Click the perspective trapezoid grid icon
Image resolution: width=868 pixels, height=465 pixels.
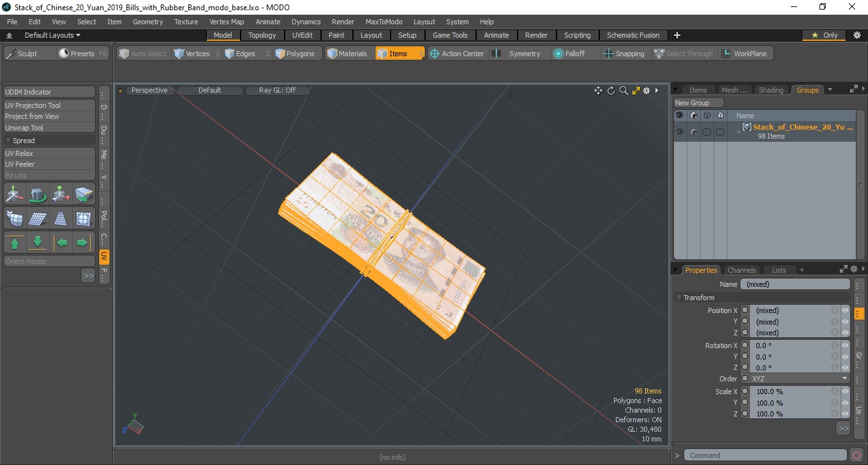coord(61,218)
